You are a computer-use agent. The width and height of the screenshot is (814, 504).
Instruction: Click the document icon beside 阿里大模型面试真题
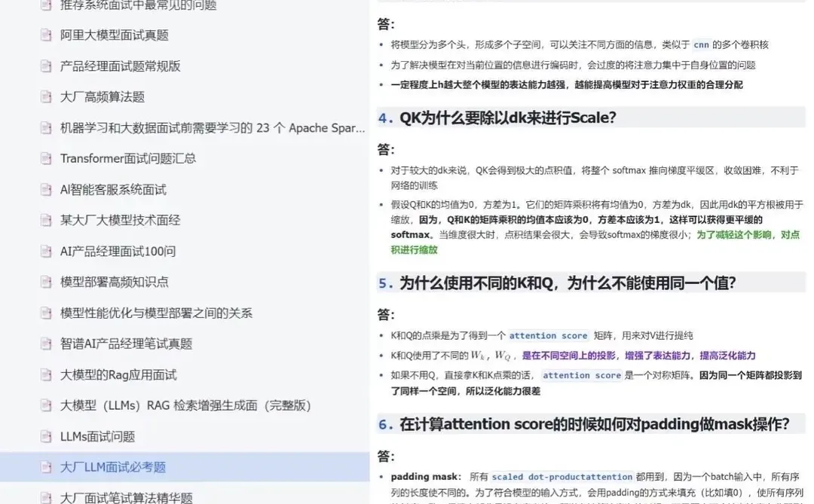click(46, 35)
